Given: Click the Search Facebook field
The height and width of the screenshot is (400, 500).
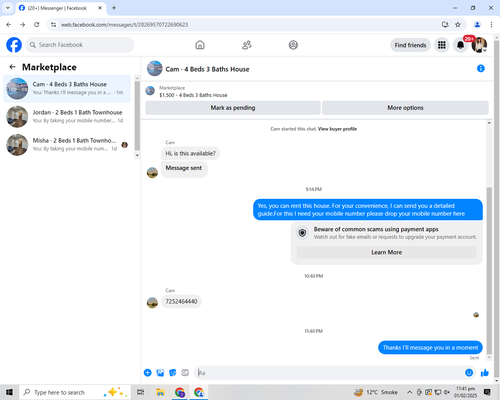Looking at the screenshot, I should click(x=80, y=45).
